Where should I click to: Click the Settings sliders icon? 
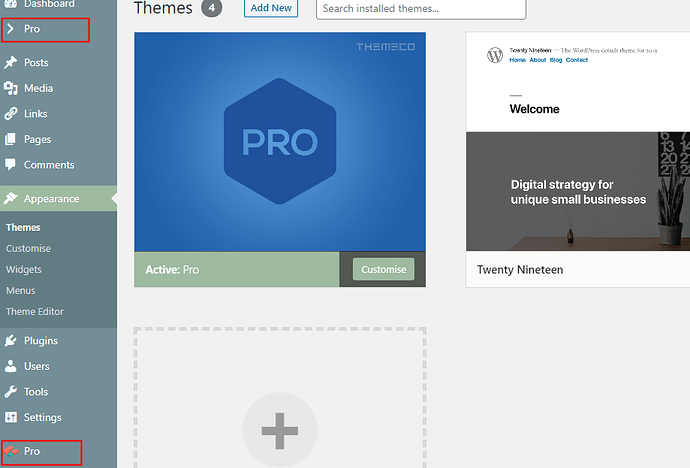tap(11, 417)
